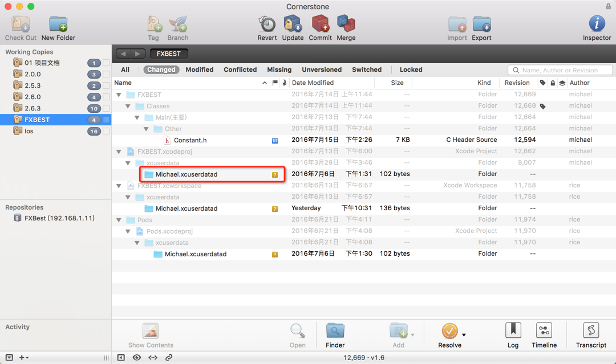Open the Resolve dropdown arrow

[464, 335]
